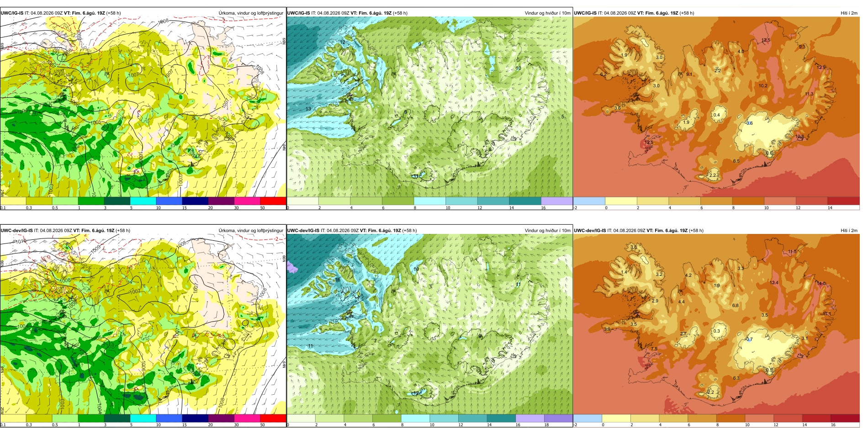
Task: Click the pink 30–50 swatch in UWC-dev precipitation legend
Action: tap(247, 418)
